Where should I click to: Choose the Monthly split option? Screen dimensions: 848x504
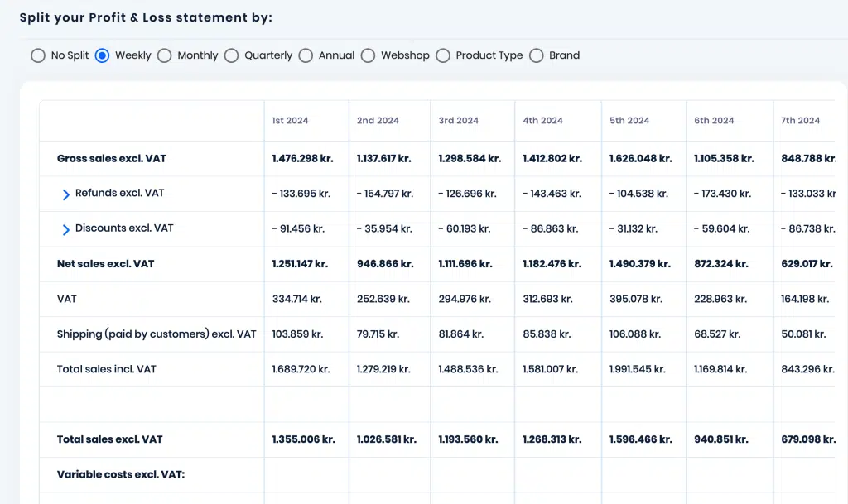tap(165, 55)
